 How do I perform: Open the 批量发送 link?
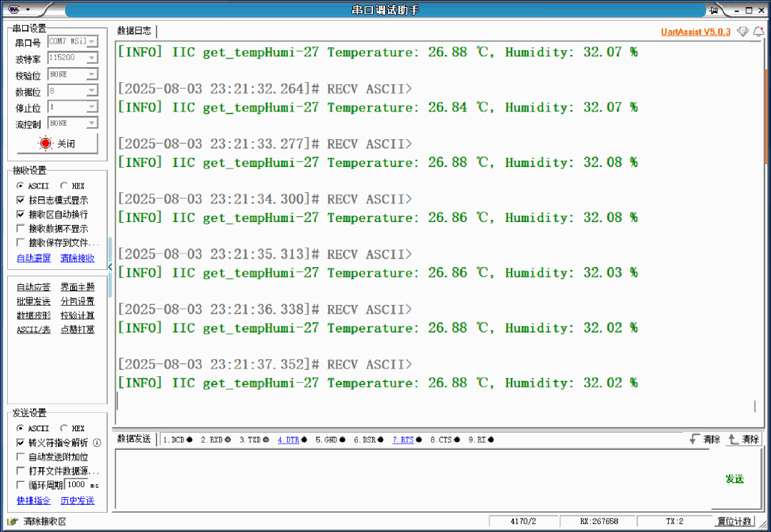click(x=34, y=301)
